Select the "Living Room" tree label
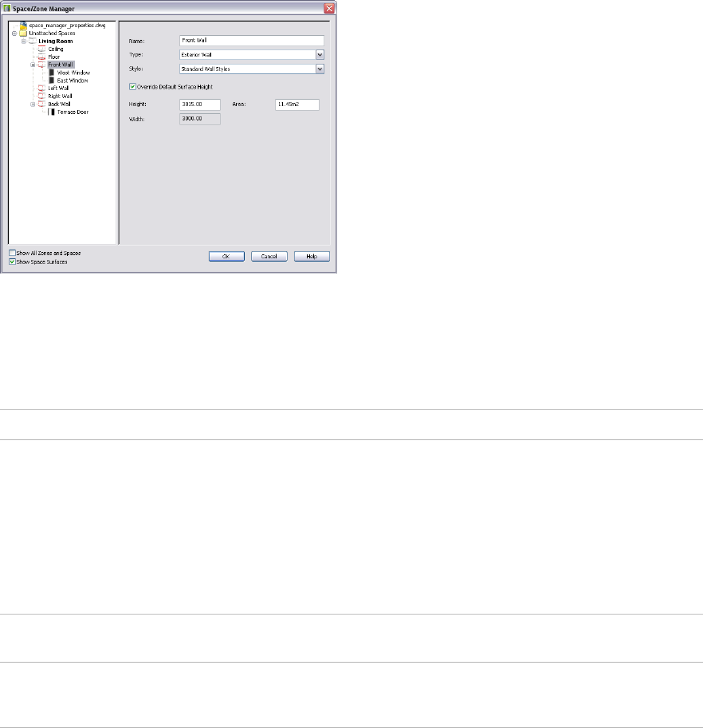 click(x=56, y=41)
